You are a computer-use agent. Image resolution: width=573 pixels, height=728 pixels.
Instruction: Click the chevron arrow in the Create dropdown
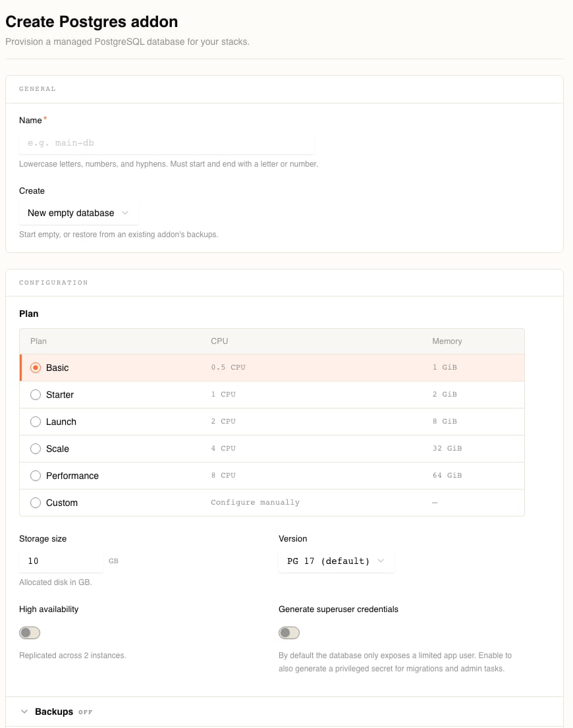click(124, 213)
